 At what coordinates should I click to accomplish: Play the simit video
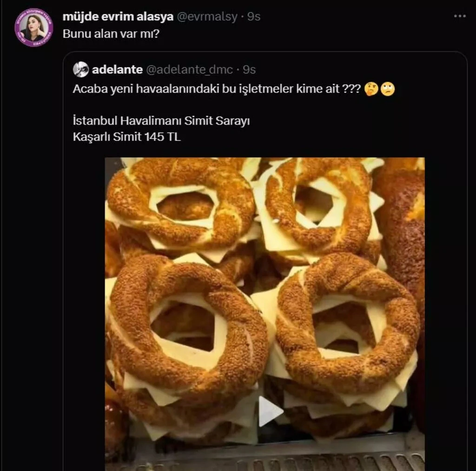tap(270, 411)
